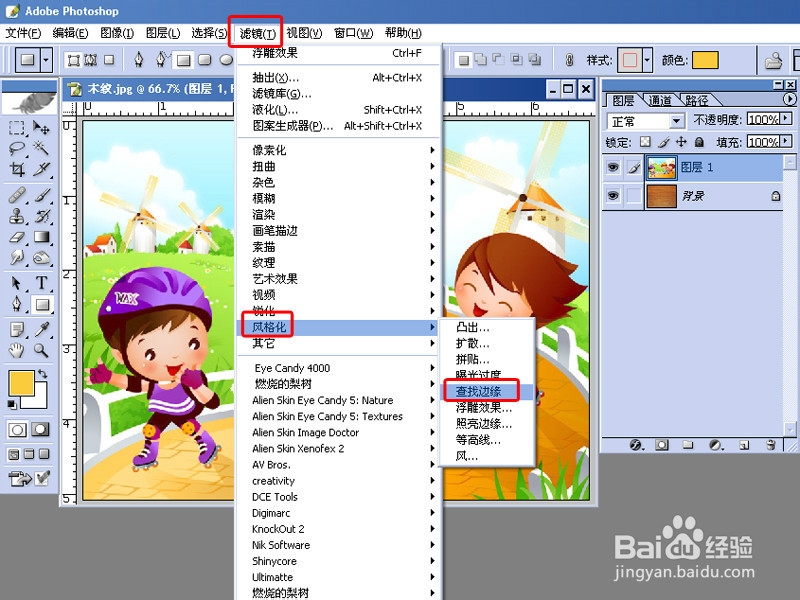This screenshot has width=800, height=600.
Task: Select the Hand tool
Action: [x=17, y=350]
